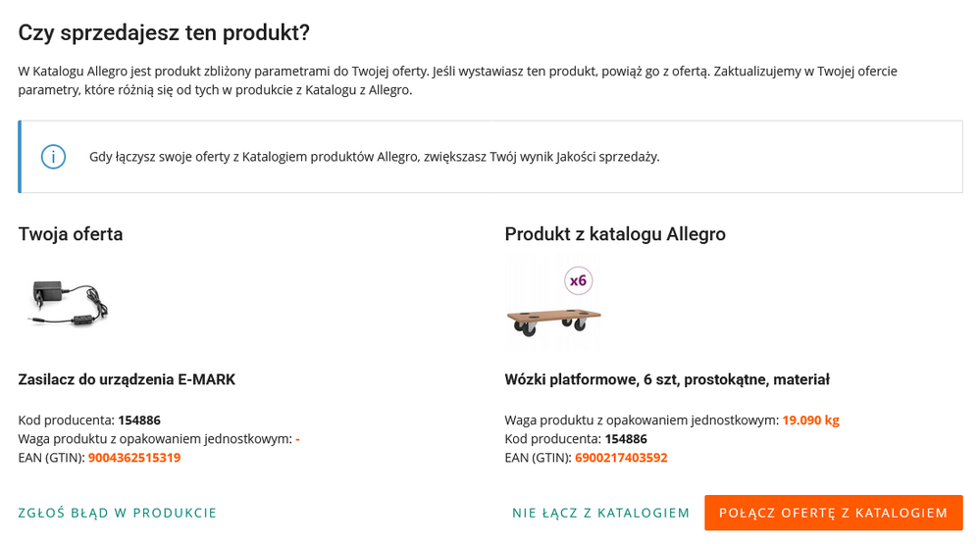
Task: Click the highlighted weight 19.090 kg
Action: (x=810, y=420)
